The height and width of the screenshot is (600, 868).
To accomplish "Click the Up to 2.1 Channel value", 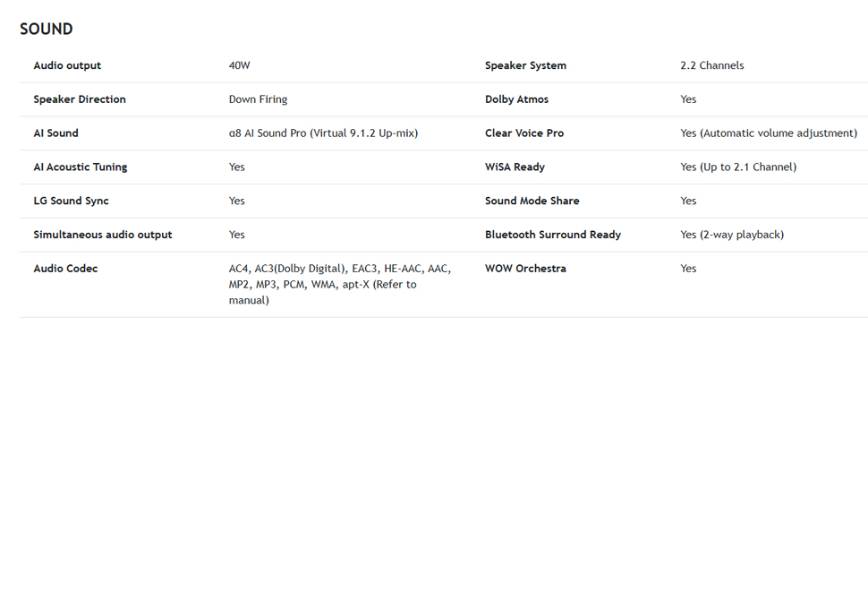I will pyautogui.click(x=738, y=167).
